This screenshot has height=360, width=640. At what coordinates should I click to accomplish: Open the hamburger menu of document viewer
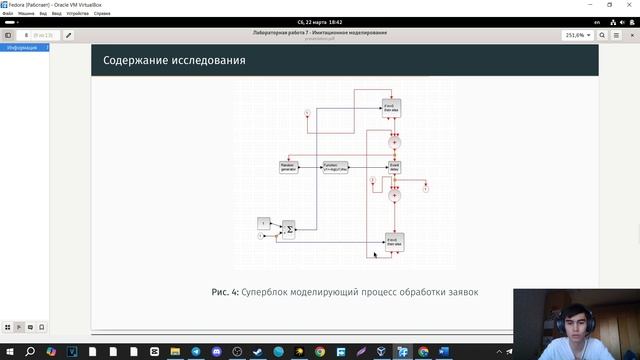(616, 36)
